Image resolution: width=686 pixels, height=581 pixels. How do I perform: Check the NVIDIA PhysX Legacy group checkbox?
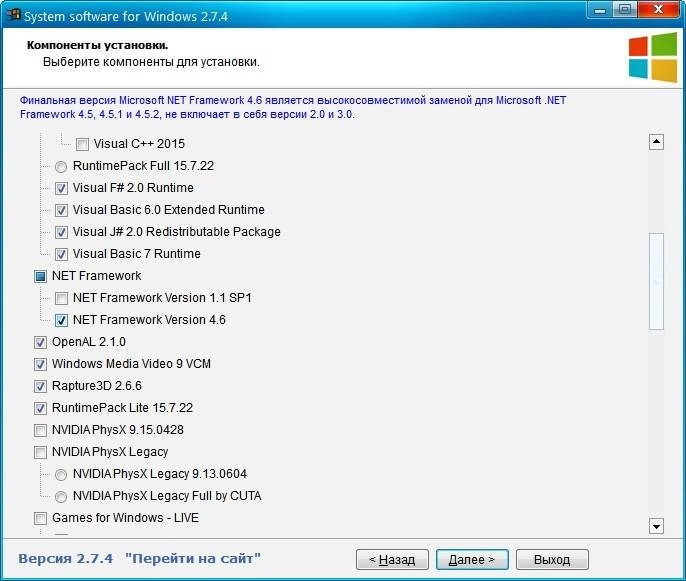pyautogui.click(x=40, y=452)
